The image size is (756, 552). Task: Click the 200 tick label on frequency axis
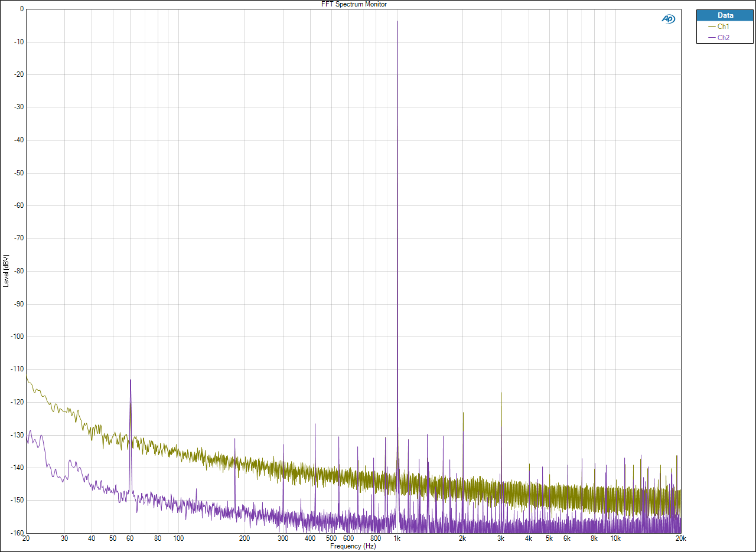(245, 538)
